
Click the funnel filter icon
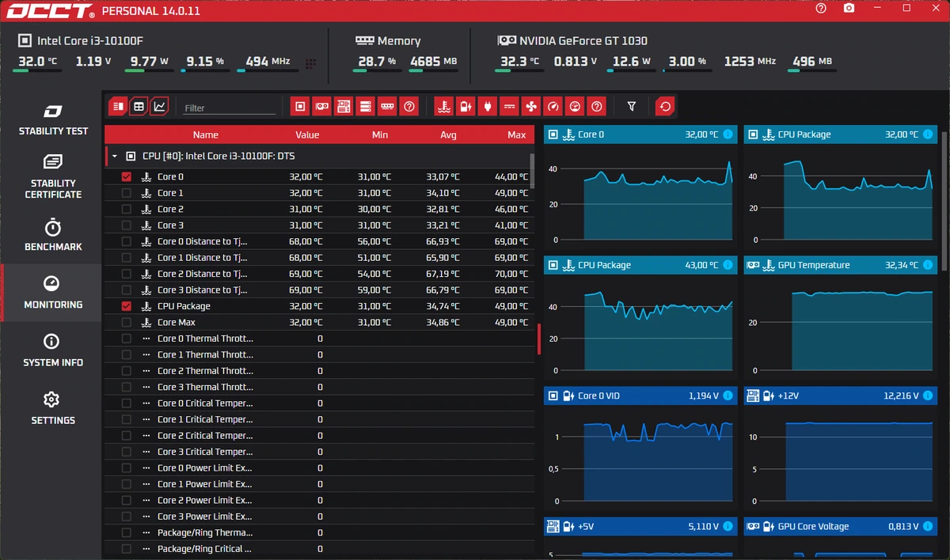632,106
